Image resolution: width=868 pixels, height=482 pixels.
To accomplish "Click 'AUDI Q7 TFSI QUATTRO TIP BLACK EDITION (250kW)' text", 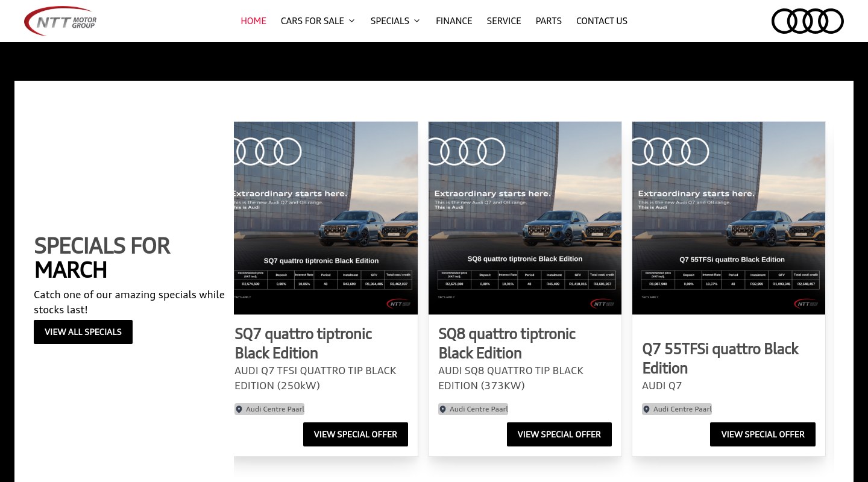I will pos(315,378).
